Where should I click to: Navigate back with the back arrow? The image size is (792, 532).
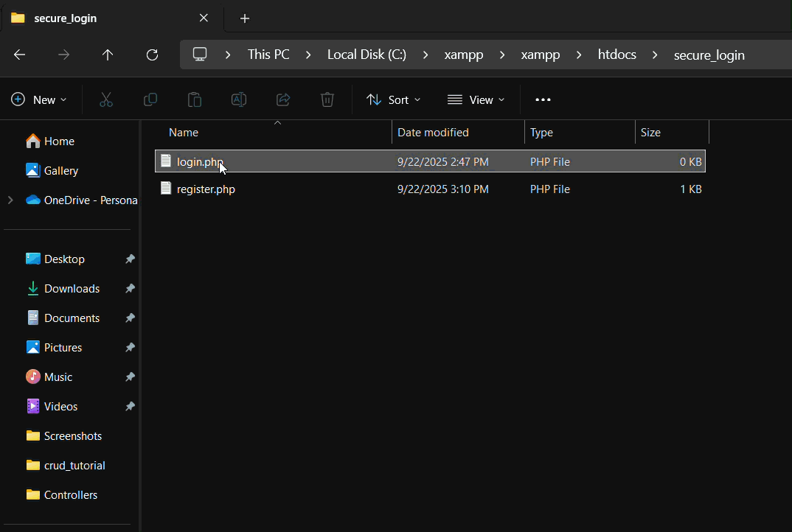[x=20, y=55]
